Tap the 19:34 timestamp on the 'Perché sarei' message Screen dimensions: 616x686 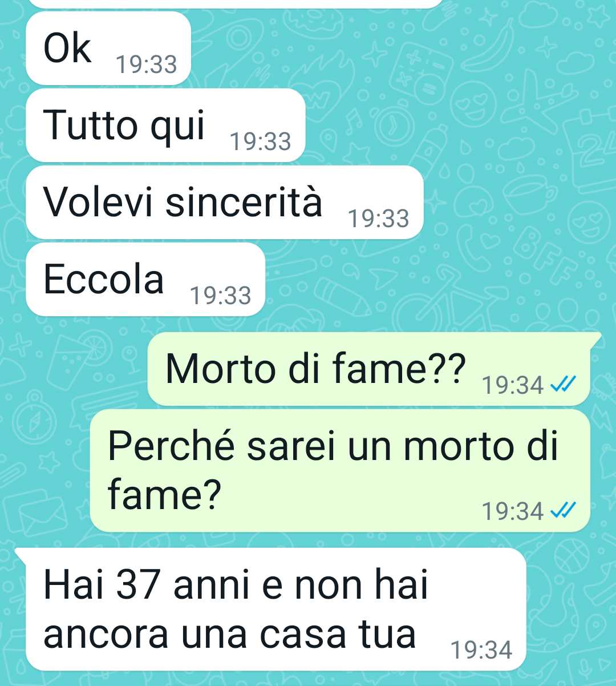(513, 511)
